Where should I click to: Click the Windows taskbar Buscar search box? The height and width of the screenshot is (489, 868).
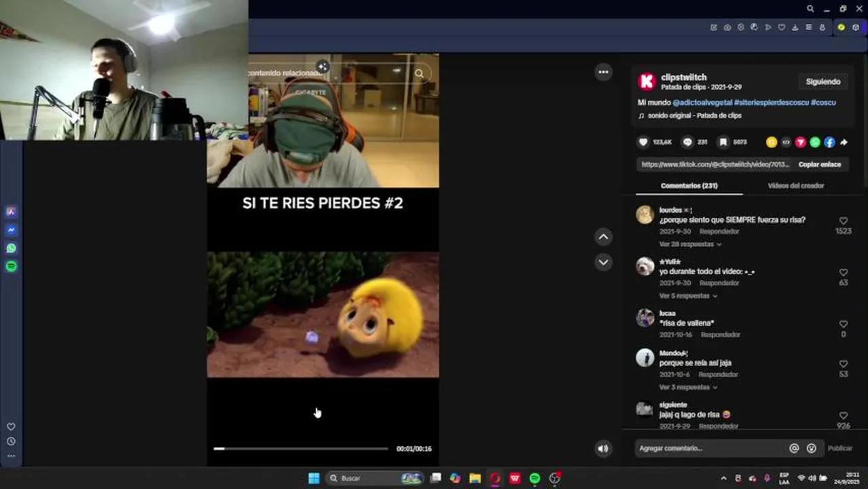click(376, 478)
